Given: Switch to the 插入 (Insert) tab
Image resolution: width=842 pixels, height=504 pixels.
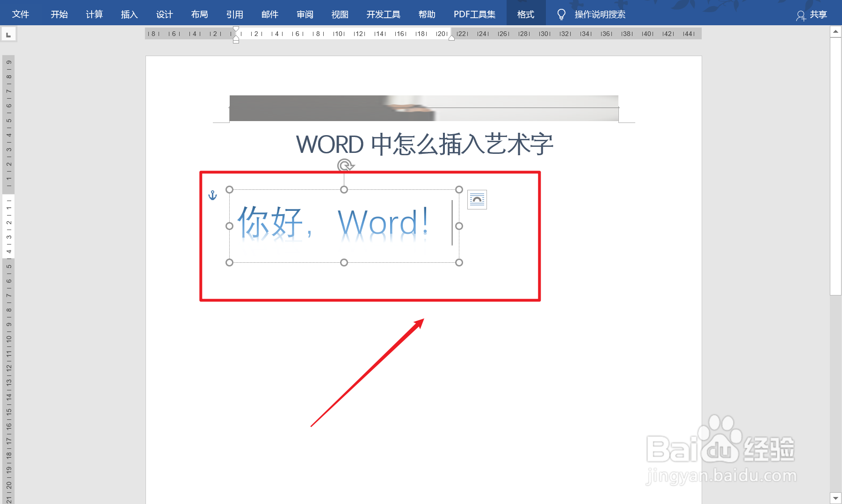Looking at the screenshot, I should click(x=129, y=14).
